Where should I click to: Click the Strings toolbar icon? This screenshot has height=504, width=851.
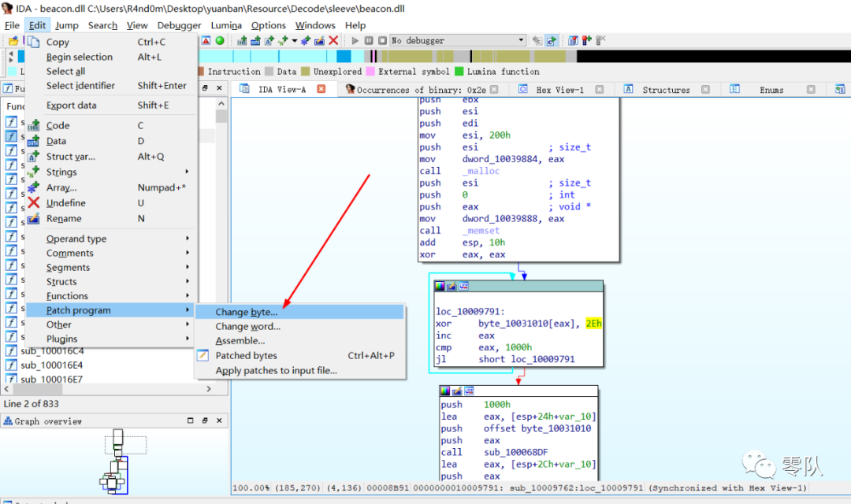[x=284, y=41]
